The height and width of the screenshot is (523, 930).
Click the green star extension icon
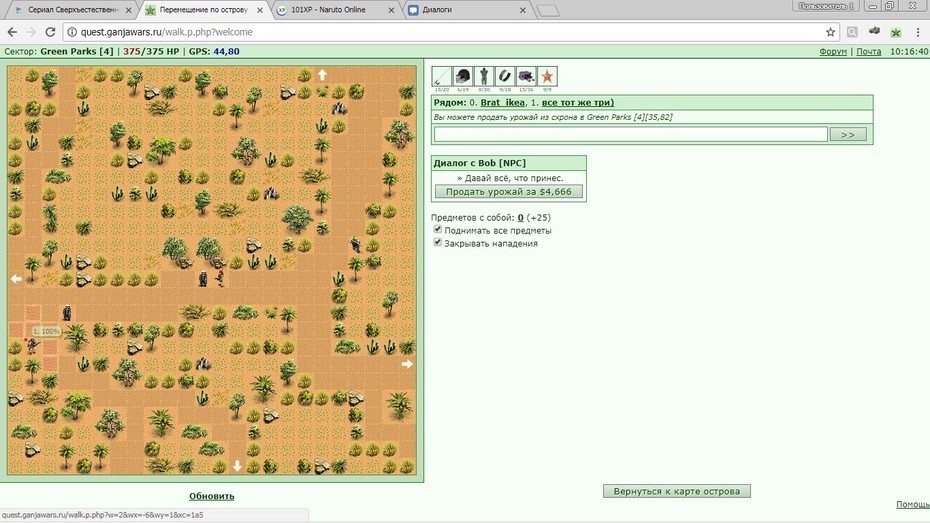(896, 32)
